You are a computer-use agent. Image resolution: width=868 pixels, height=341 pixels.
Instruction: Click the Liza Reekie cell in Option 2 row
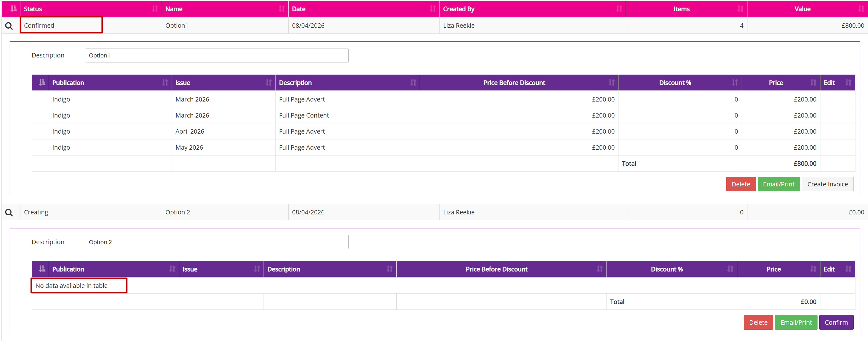point(532,212)
